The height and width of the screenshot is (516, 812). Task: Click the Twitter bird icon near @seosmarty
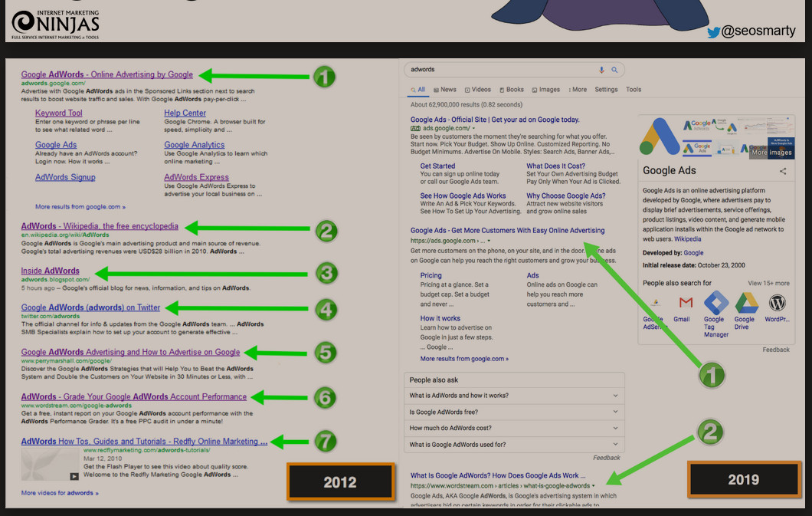pos(714,33)
